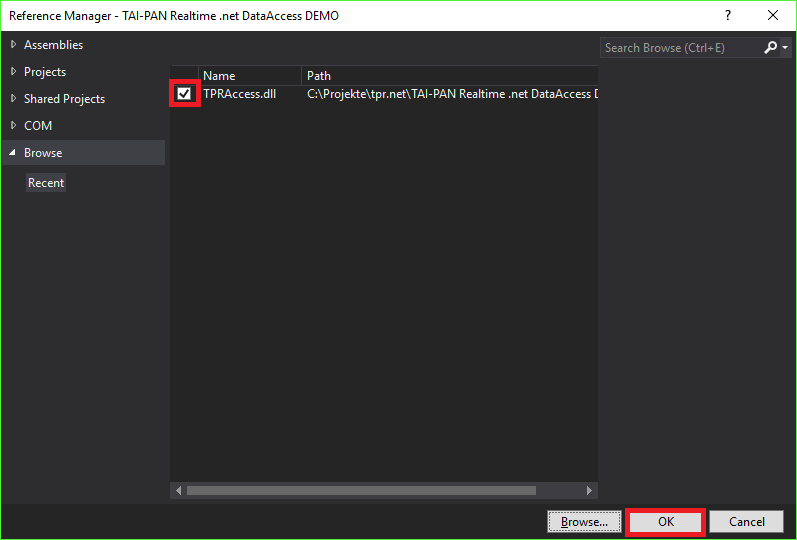Click the Cancel button
797x540 pixels.
click(x=747, y=522)
